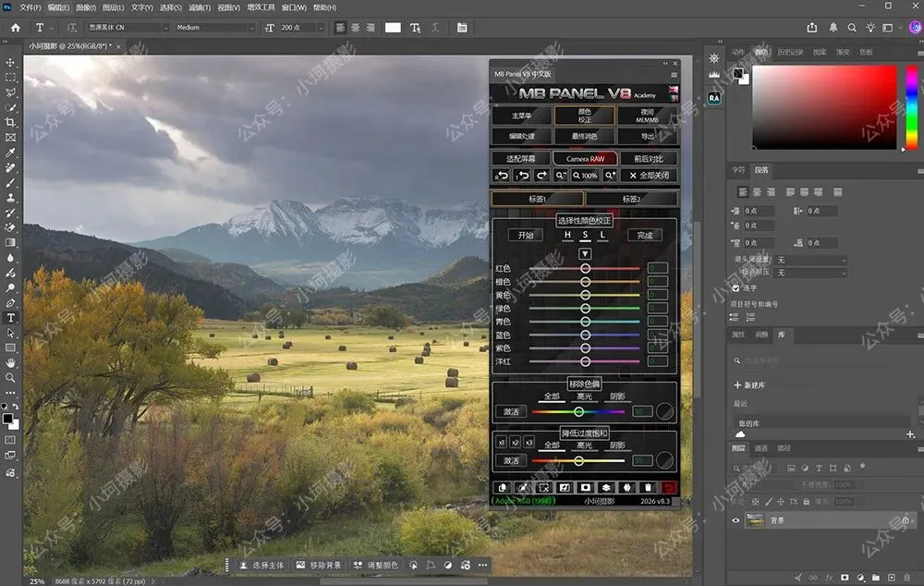Click the 开始 button
The height and width of the screenshot is (586, 924).
click(526, 235)
